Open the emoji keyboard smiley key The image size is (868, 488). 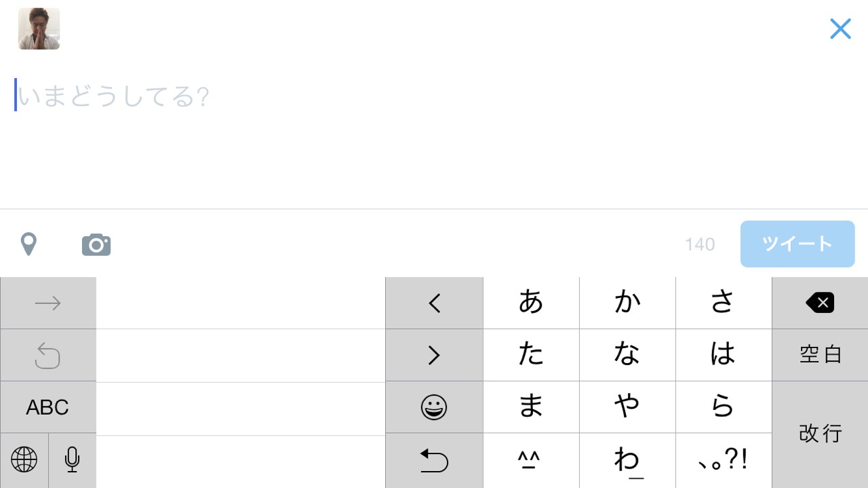434,407
